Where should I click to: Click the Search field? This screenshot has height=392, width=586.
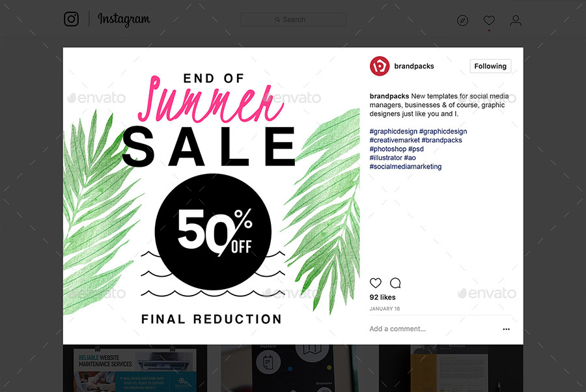point(293,20)
